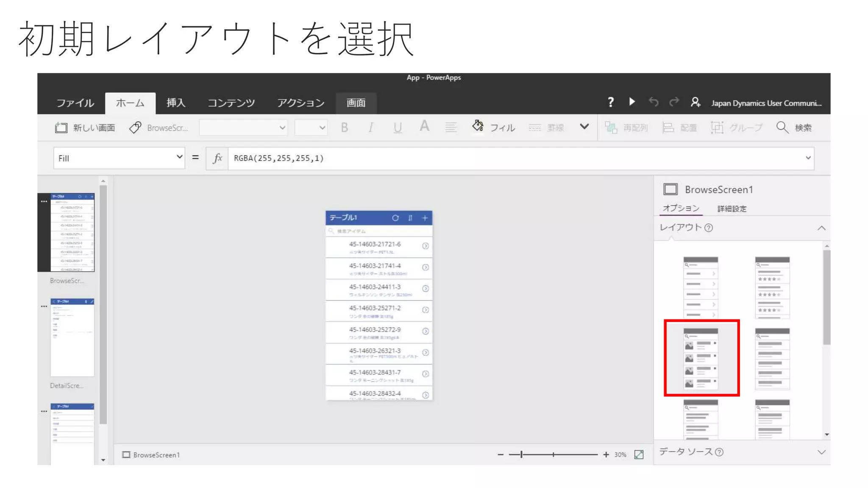The image size is (868, 488).
Task: Open the 挿入 tab
Action: 176,103
